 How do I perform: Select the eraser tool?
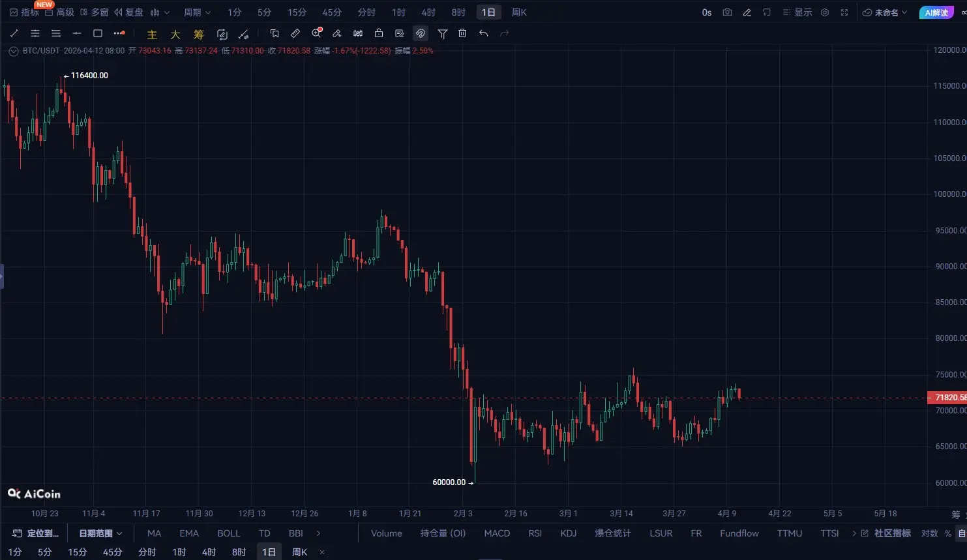tap(337, 33)
